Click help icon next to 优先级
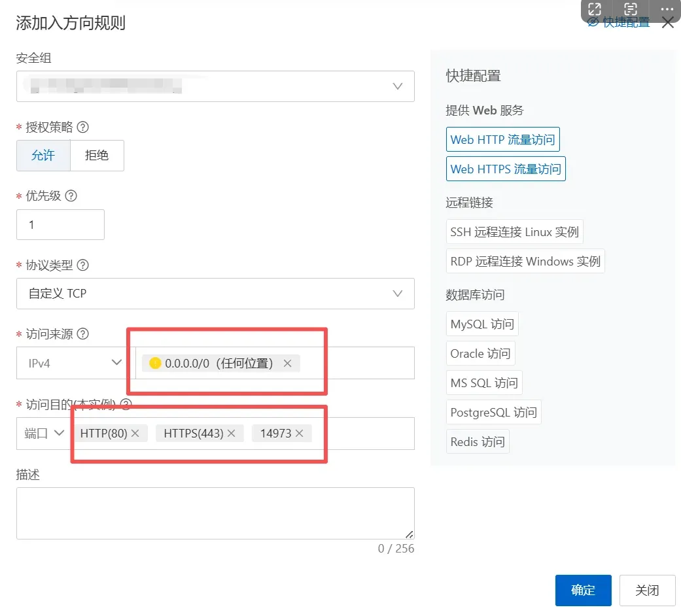Screen dimensions: 681x616 71,196
